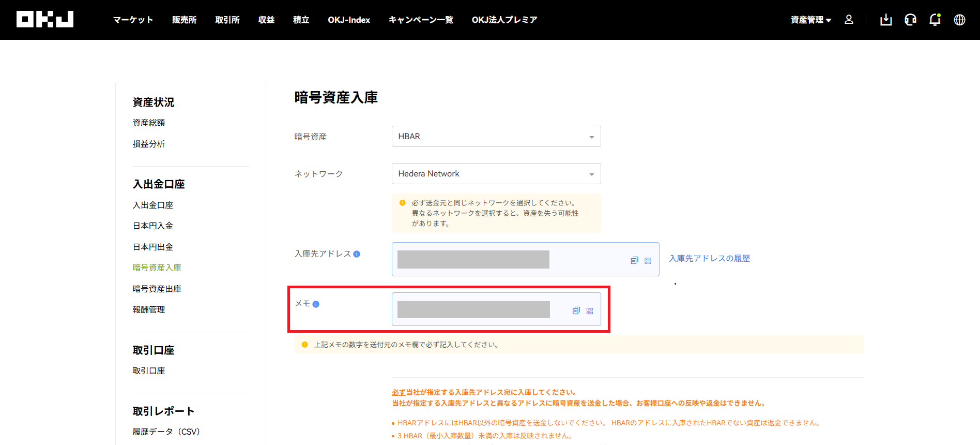Viewport: 980px width, 445px height.
Task: Open the マーケット menu
Action: [x=133, y=20]
